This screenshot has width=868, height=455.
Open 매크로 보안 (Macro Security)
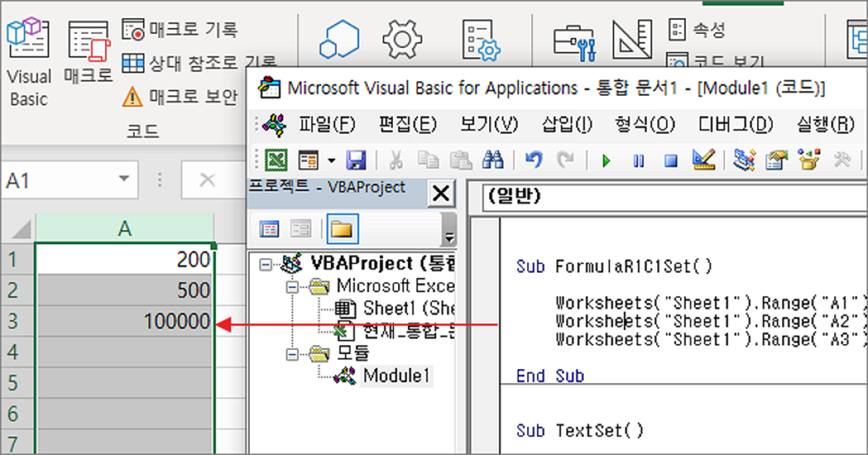(x=179, y=97)
